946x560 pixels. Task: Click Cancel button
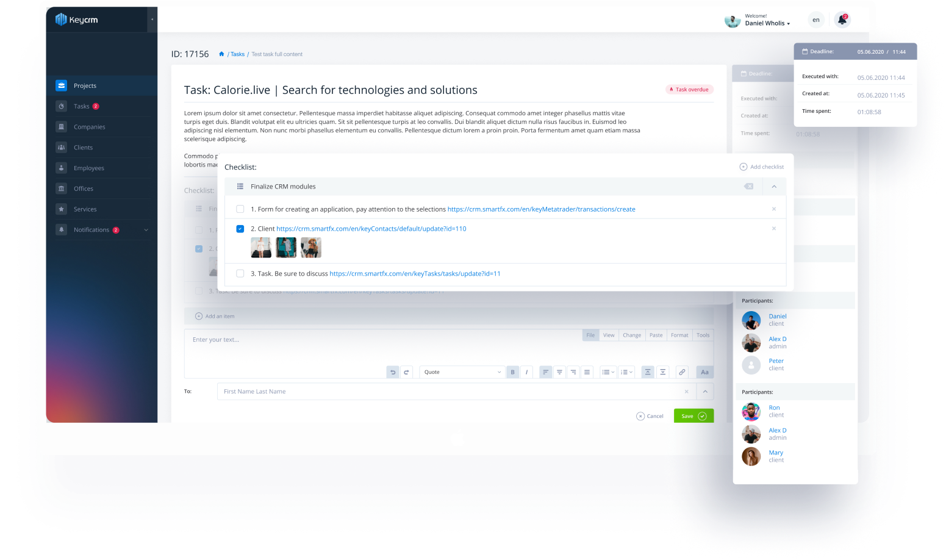tap(650, 417)
